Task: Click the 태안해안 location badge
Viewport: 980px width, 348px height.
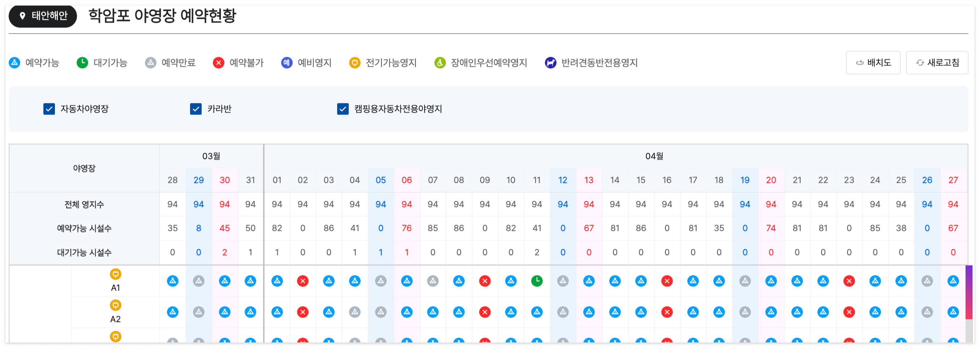Action: 42,16
